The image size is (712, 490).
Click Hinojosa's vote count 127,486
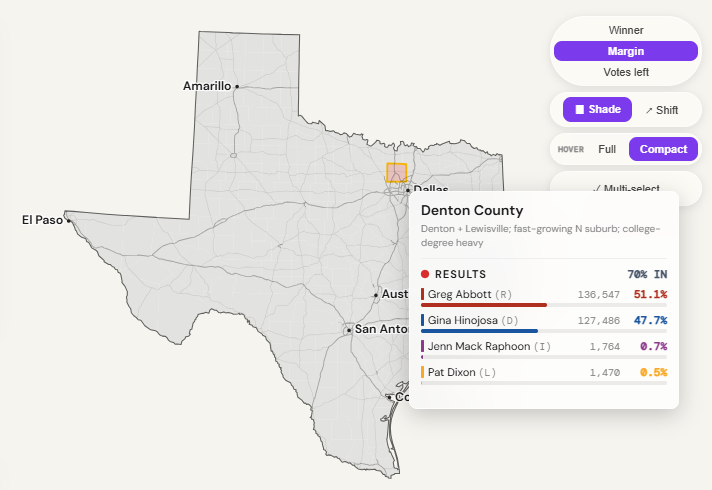598,321
